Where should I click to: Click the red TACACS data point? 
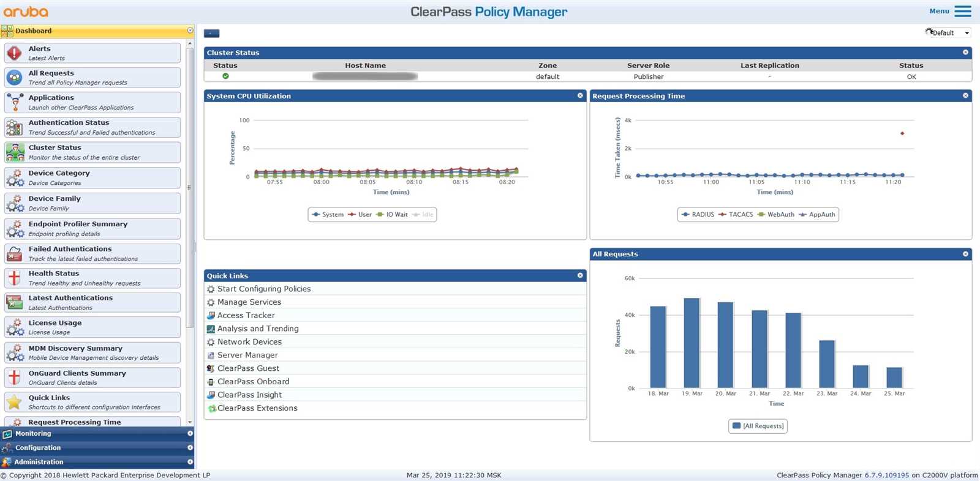point(902,133)
